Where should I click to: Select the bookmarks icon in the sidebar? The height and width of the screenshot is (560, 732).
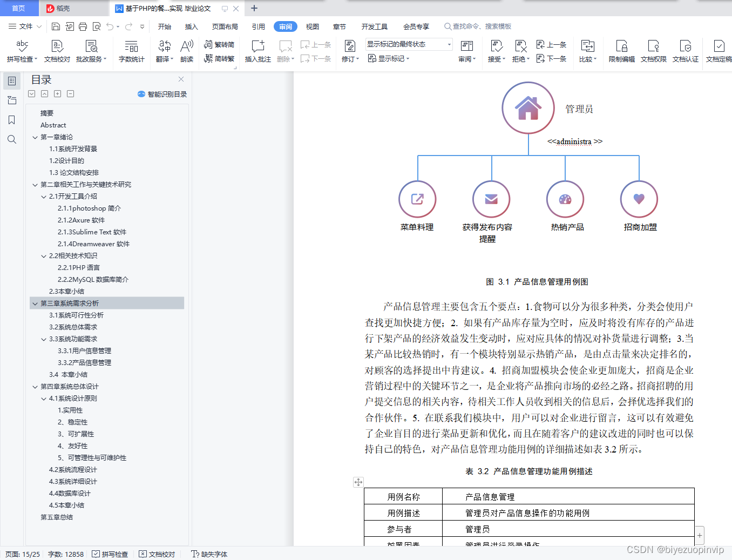click(11, 120)
